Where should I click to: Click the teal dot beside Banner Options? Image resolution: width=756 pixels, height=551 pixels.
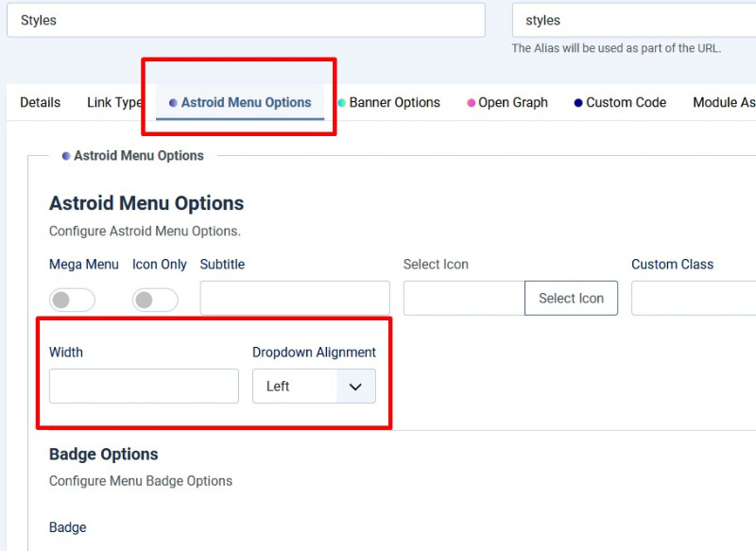(x=341, y=103)
